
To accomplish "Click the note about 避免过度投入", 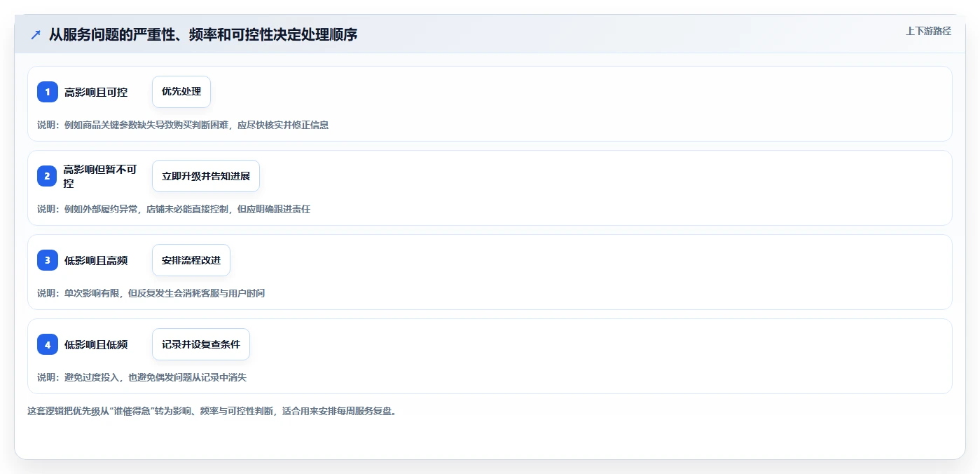I will [142, 377].
